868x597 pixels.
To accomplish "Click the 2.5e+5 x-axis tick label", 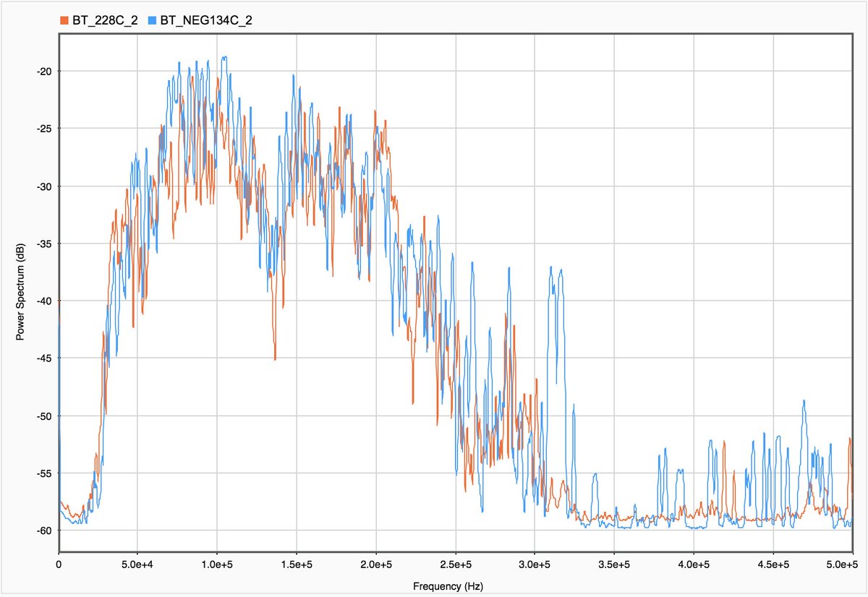I will [x=455, y=563].
